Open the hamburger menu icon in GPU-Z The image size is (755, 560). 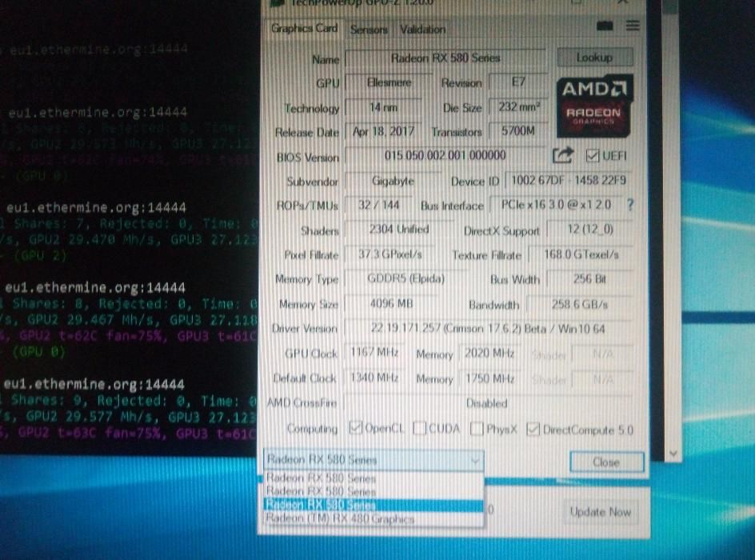633,26
